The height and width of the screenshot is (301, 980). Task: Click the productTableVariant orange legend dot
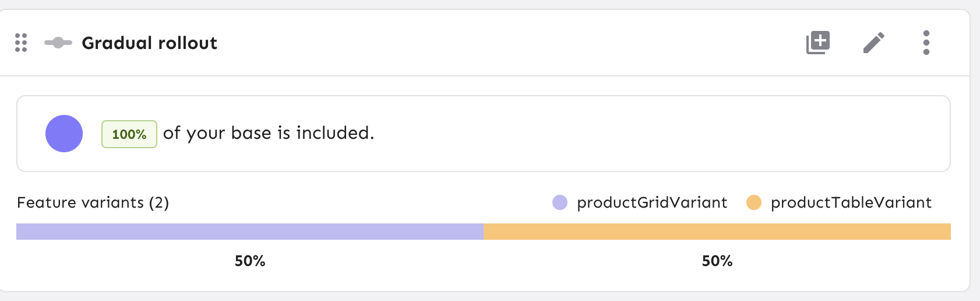pos(754,202)
